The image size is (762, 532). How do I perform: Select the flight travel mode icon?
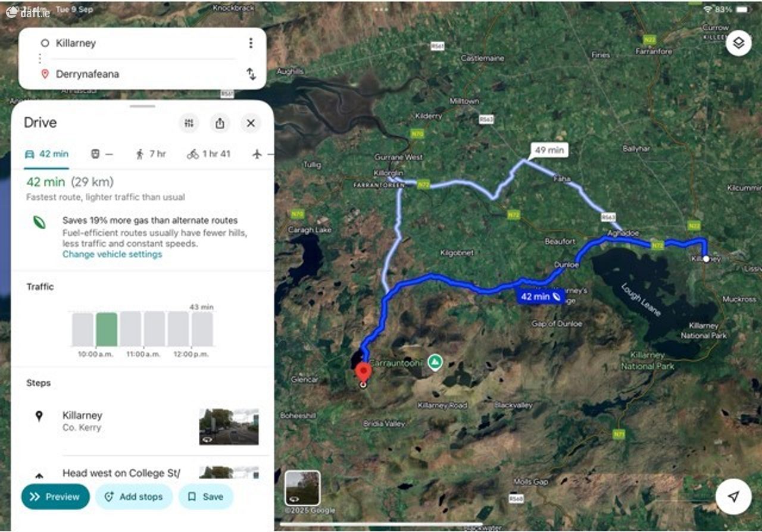[x=257, y=154]
